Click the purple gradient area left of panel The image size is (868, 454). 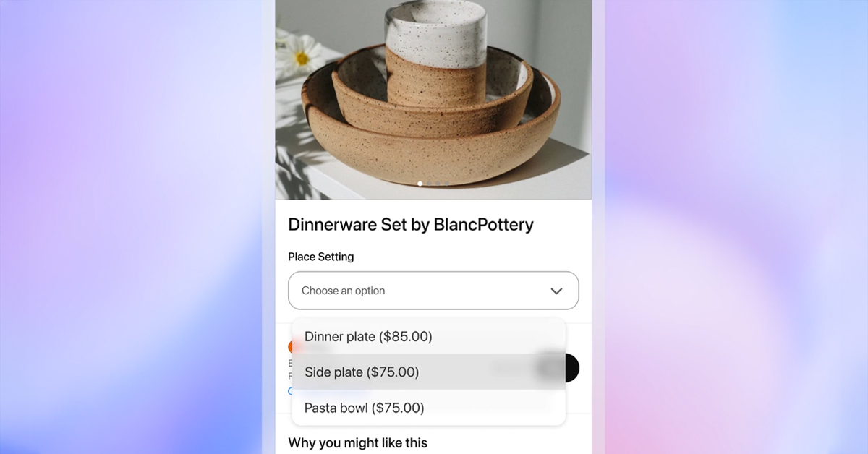click(x=131, y=227)
